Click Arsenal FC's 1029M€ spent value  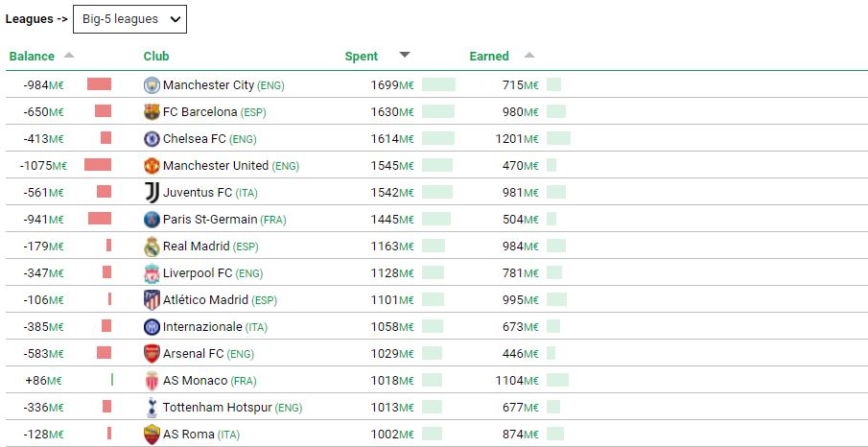pyautogui.click(x=391, y=354)
